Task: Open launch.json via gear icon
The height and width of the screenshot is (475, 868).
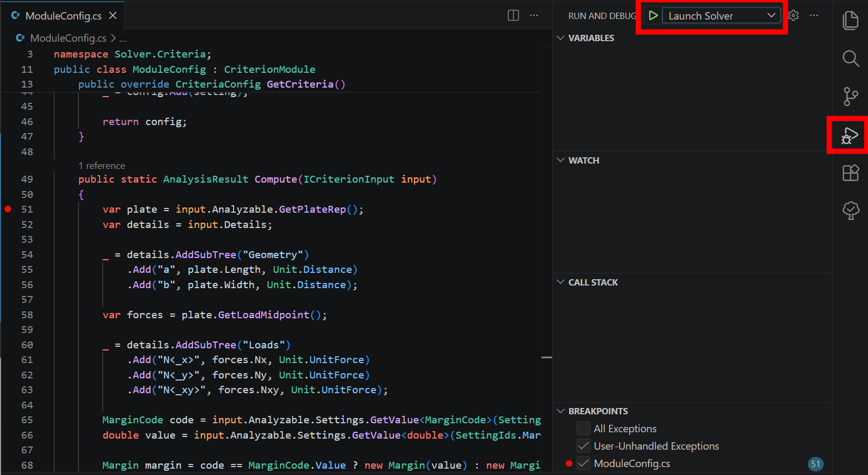Action: click(x=793, y=15)
